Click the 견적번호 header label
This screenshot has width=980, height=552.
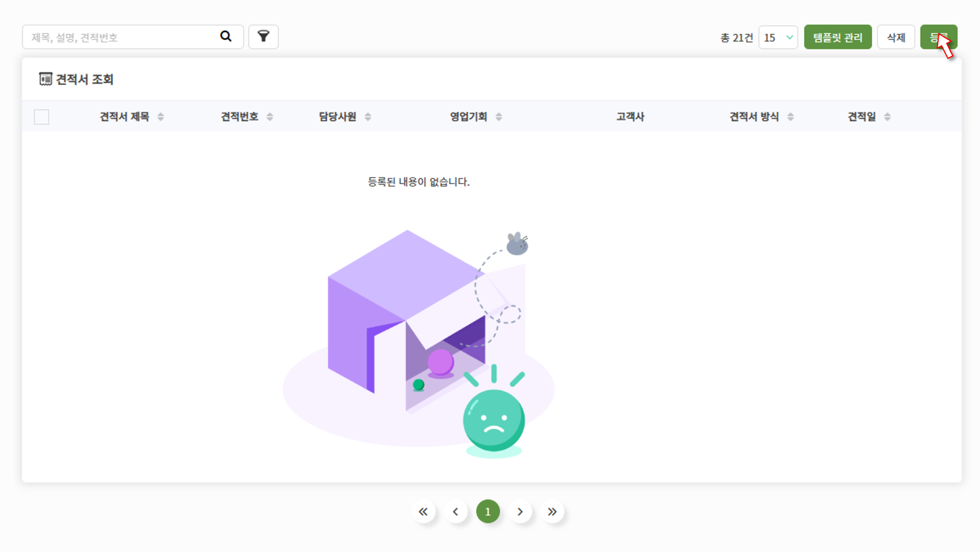[239, 117]
